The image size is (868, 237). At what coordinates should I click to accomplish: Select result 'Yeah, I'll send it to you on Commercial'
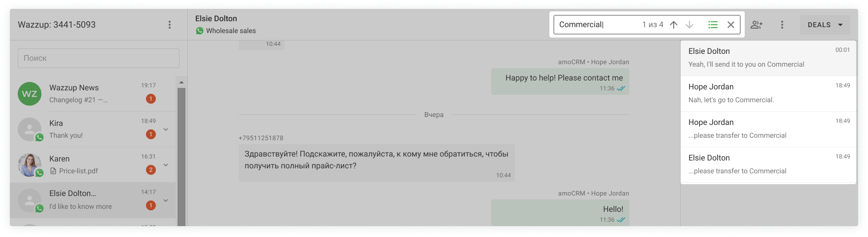768,58
